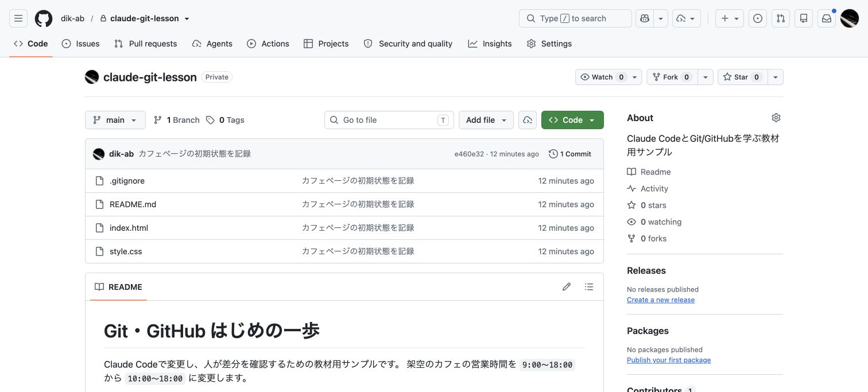
Task: Click the Go to file field
Action: tap(389, 120)
